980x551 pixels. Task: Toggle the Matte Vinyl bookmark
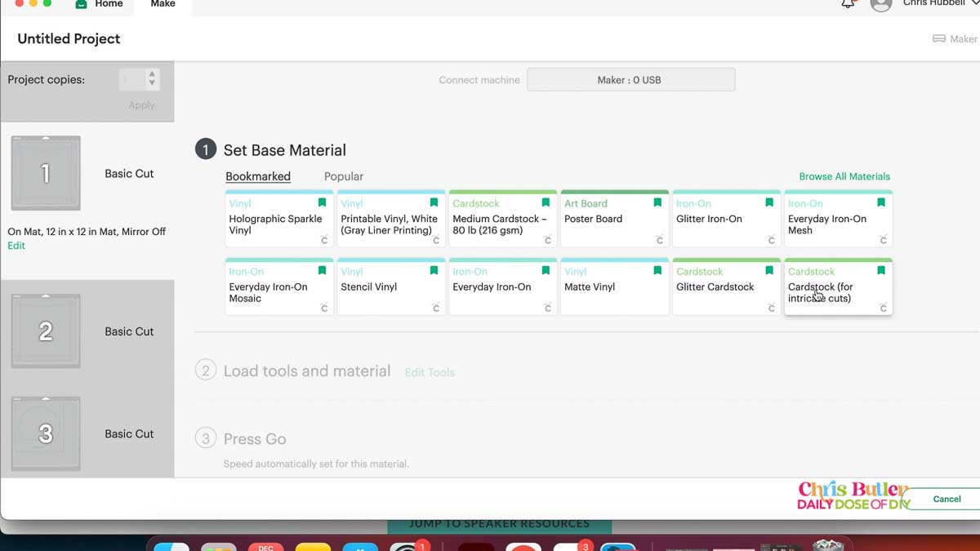coord(657,270)
